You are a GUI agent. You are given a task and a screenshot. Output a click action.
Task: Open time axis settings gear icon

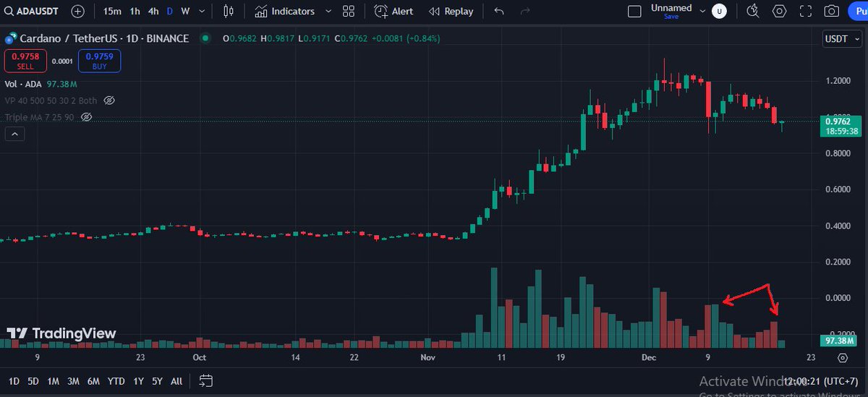[x=843, y=357]
